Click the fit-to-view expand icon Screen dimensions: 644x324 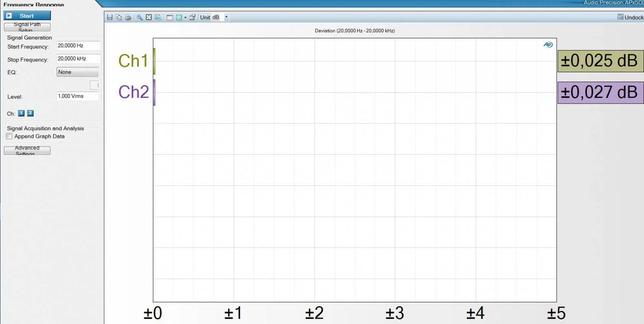click(x=149, y=17)
